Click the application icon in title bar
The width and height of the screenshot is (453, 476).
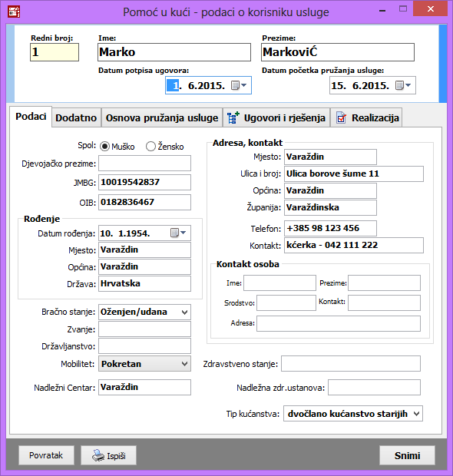click(14, 12)
